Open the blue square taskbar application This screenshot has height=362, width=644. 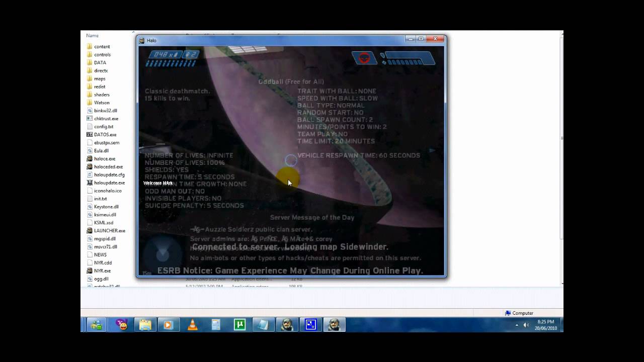[311, 325]
